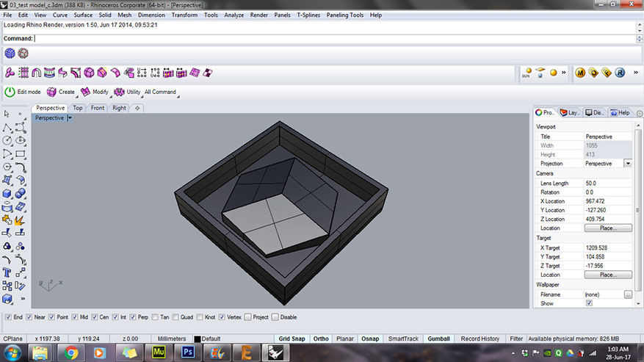
Task: Expand more icons after the blue R icon
Action: (635, 73)
